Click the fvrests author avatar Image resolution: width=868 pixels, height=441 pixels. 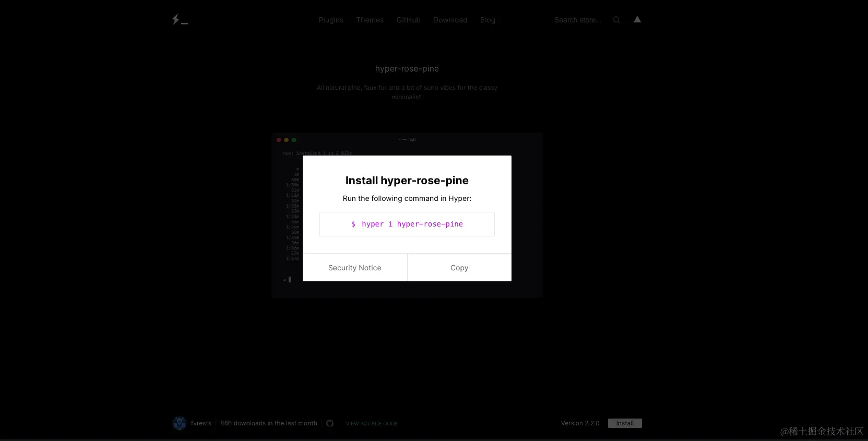180,423
